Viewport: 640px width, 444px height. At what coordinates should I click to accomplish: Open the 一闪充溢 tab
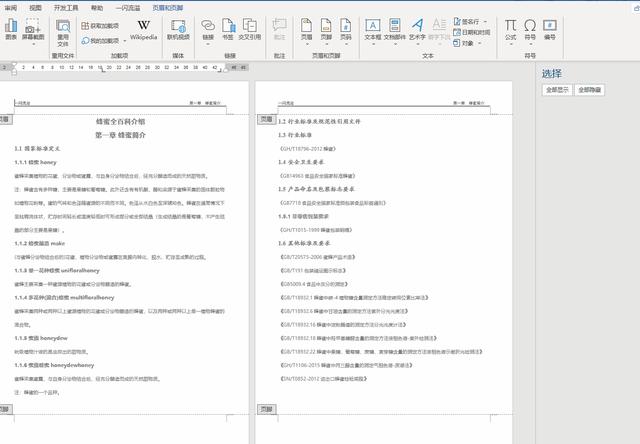128,8
